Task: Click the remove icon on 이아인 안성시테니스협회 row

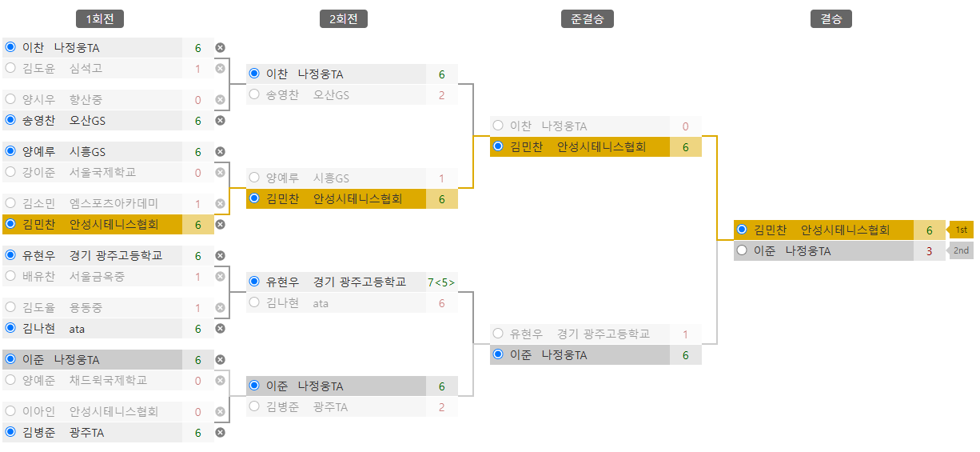Action: pyautogui.click(x=221, y=412)
